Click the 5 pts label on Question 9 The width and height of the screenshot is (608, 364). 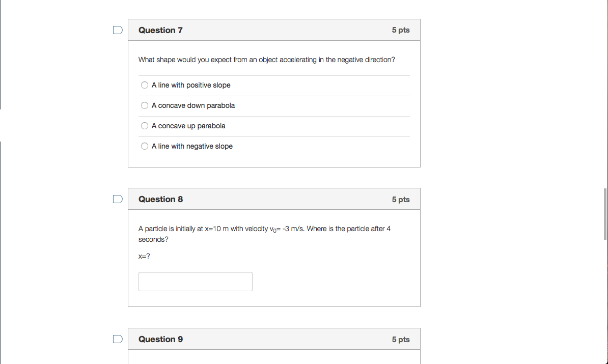pyautogui.click(x=400, y=339)
